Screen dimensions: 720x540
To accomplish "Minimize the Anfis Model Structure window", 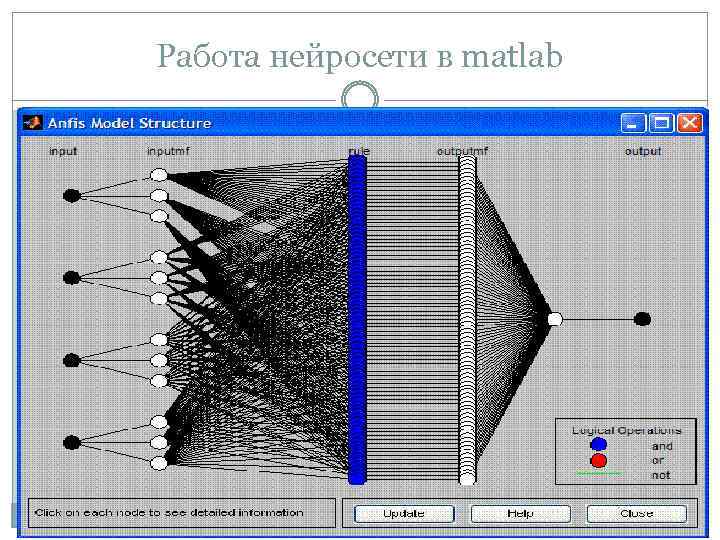I will (633, 123).
